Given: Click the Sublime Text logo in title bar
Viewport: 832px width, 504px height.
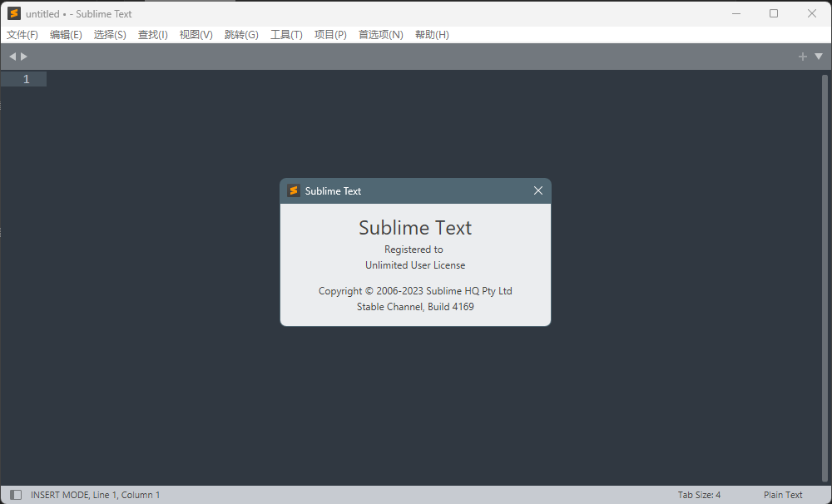Looking at the screenshot, I should (x=14, y=13).
